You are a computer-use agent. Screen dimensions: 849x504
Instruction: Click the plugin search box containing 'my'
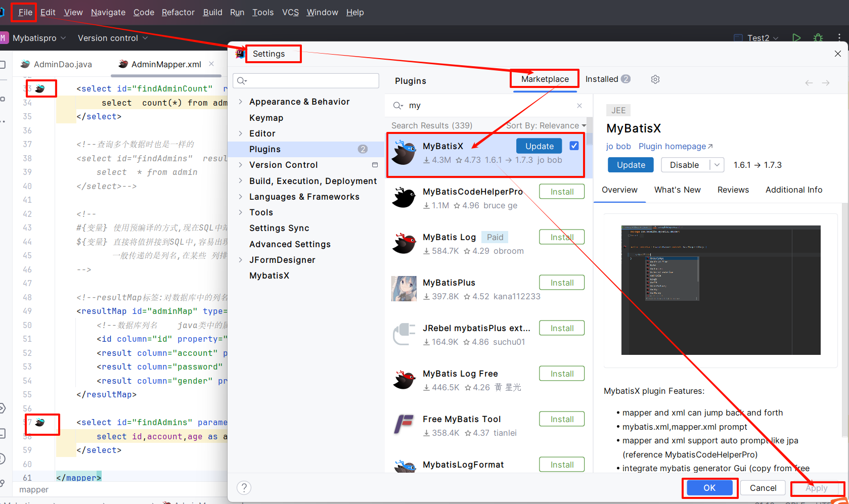pos(488,106)
